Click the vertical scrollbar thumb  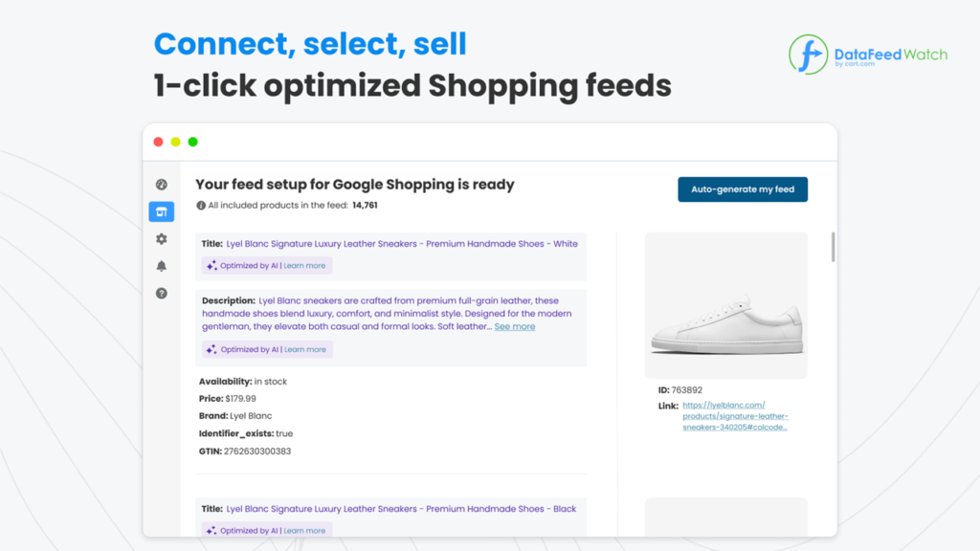click(x=833, y=247)
